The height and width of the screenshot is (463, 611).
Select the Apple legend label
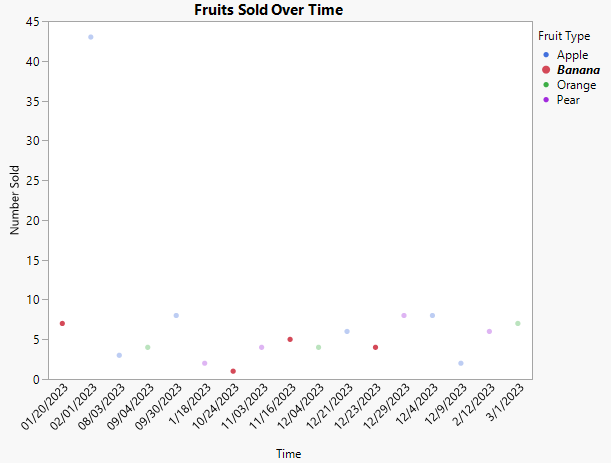[x=572, y=55]
